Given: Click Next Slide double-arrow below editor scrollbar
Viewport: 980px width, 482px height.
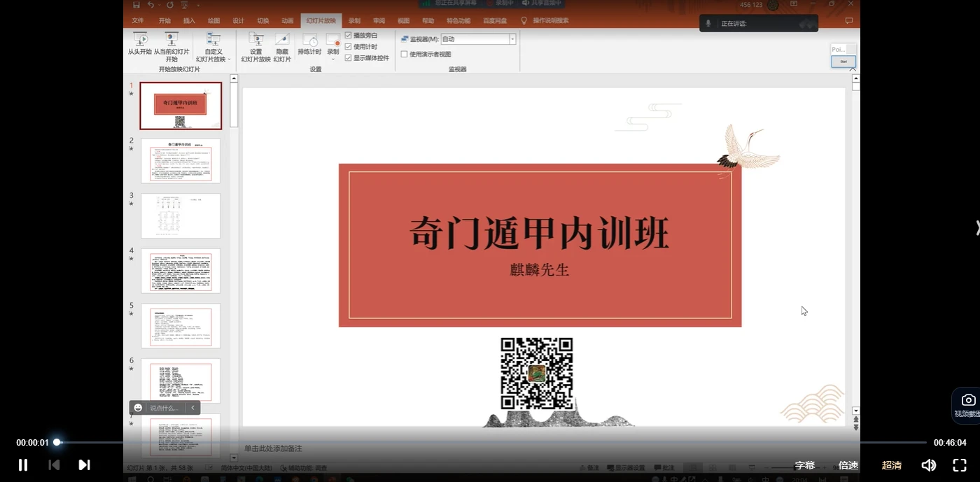Looking at the screenshot, I should pos(855,427).
